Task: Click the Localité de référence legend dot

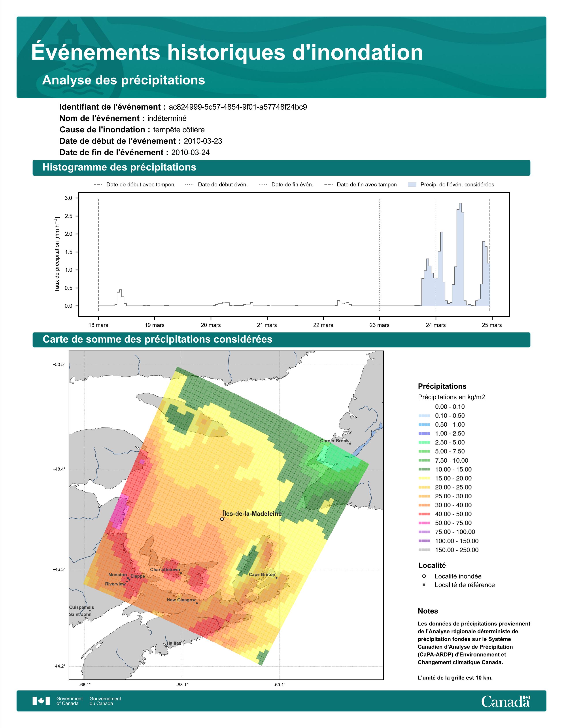Action: (x=424, y=585)
